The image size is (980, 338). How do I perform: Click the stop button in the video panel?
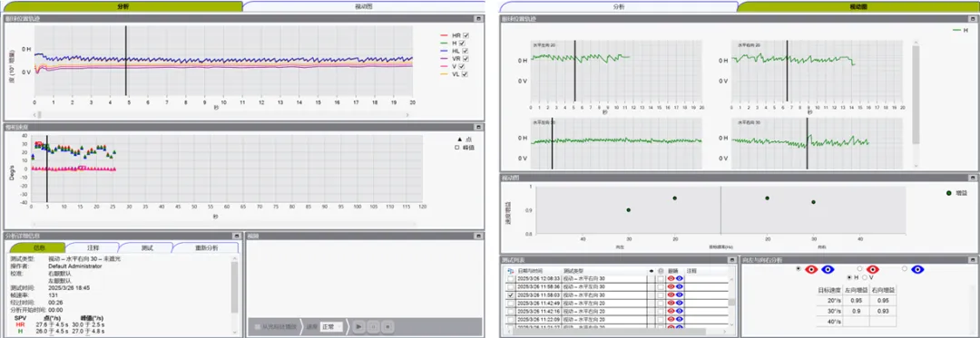click(x=388, y=326)
